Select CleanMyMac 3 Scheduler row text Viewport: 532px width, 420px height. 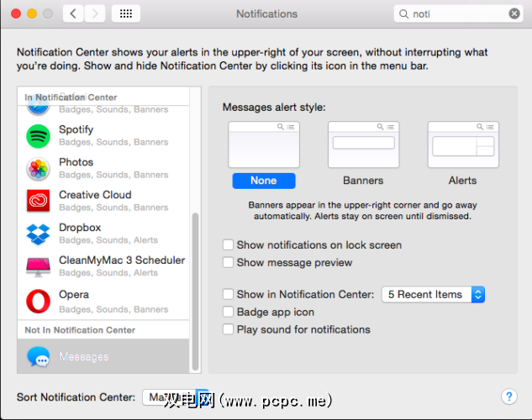(122, 260)
